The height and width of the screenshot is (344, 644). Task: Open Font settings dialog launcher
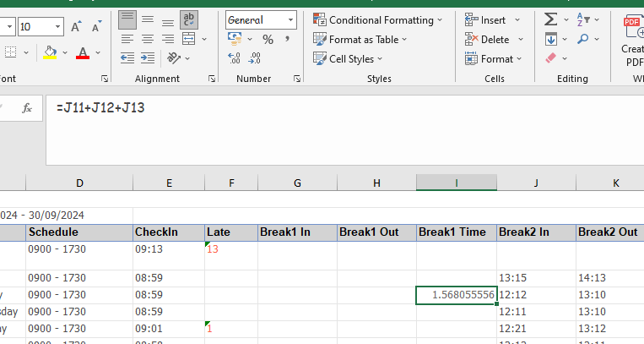tap(105, 79)
